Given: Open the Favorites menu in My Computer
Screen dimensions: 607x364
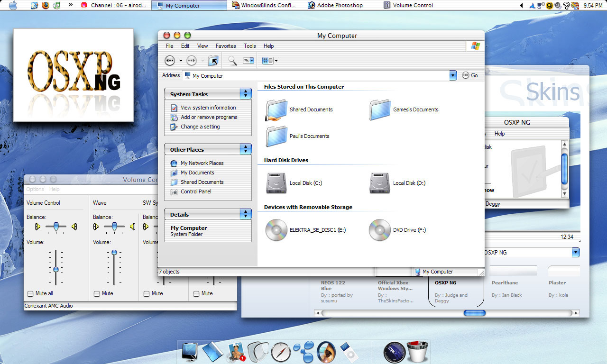Looking at the screenshot, I should (226, 46).
